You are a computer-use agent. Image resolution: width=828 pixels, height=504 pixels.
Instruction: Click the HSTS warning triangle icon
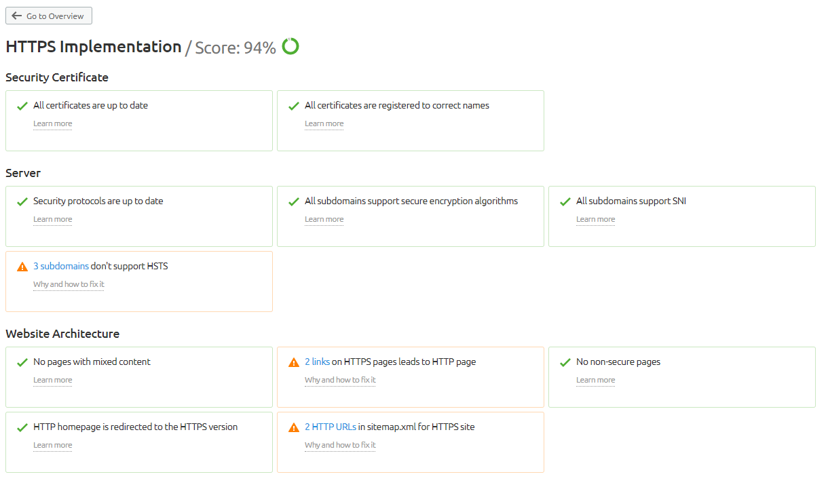click(x=22, y=267)
